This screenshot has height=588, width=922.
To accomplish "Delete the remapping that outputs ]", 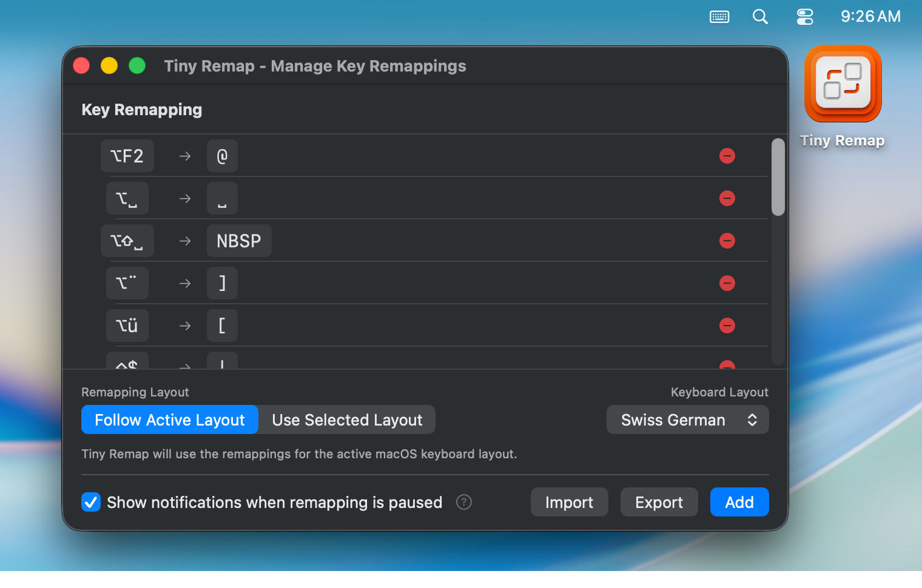I will point(727,283).
